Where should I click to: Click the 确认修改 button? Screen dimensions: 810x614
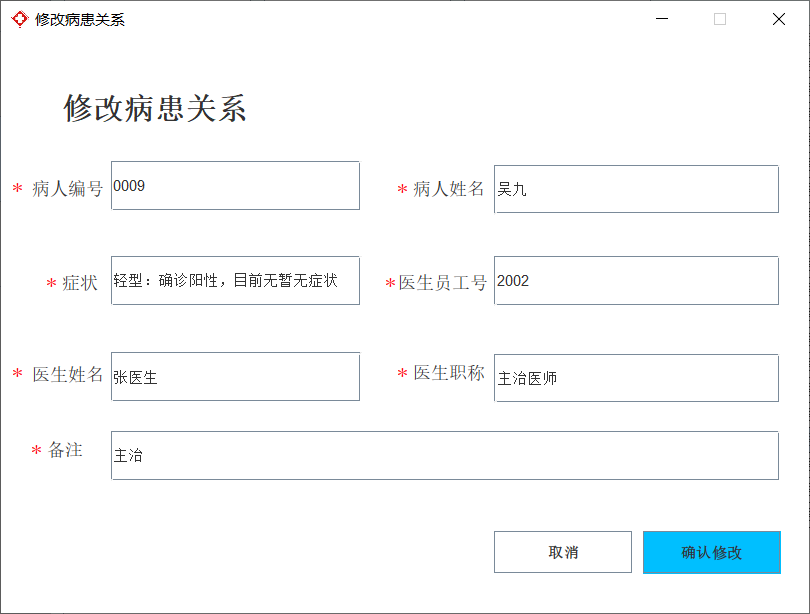pos(711,552)
